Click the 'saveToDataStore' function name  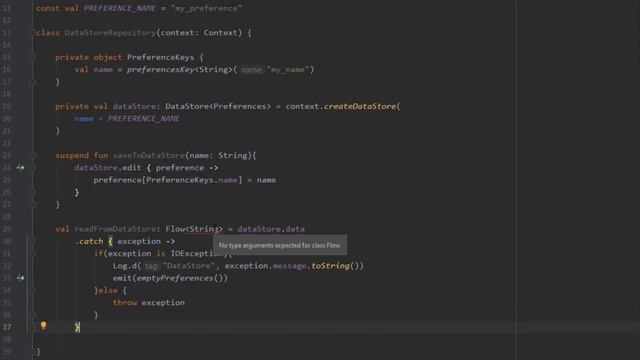tap(149, 155)
